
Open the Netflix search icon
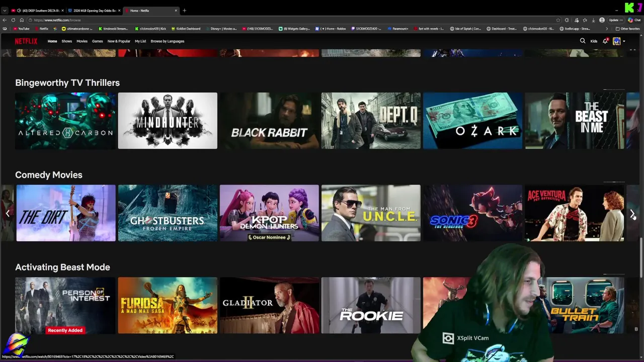(583, 41)
